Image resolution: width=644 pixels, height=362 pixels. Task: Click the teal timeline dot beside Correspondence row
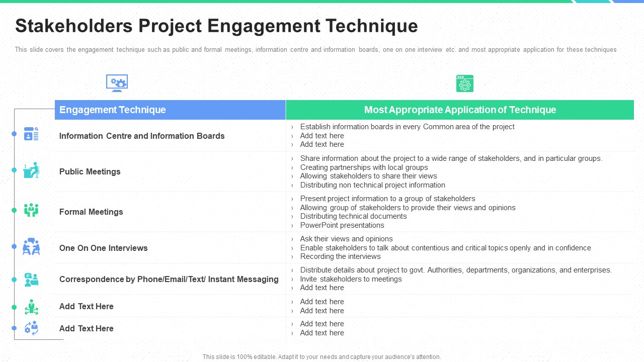[14, 279]
